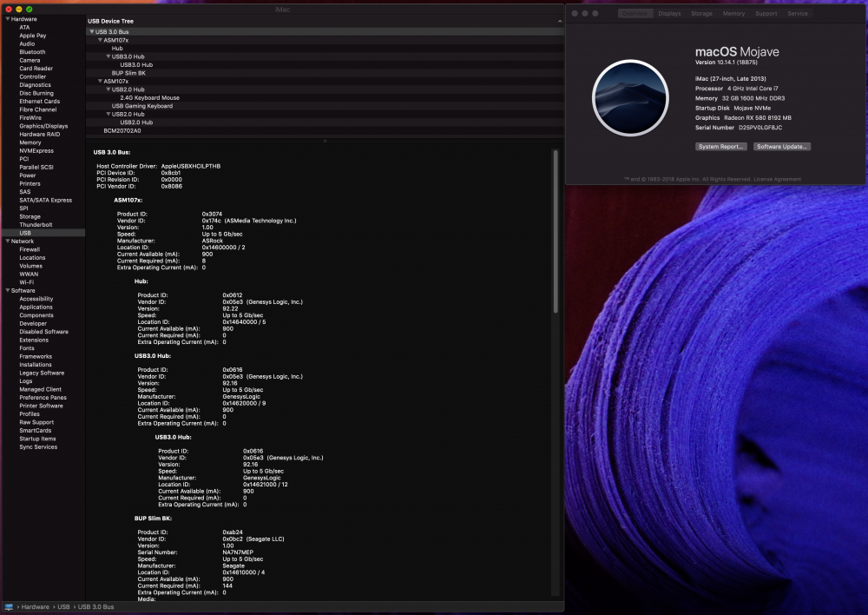The width and height of the screenshot is (868, 615).
Task: Collapse the Software section in sidebar
Action: click(8, 290)
